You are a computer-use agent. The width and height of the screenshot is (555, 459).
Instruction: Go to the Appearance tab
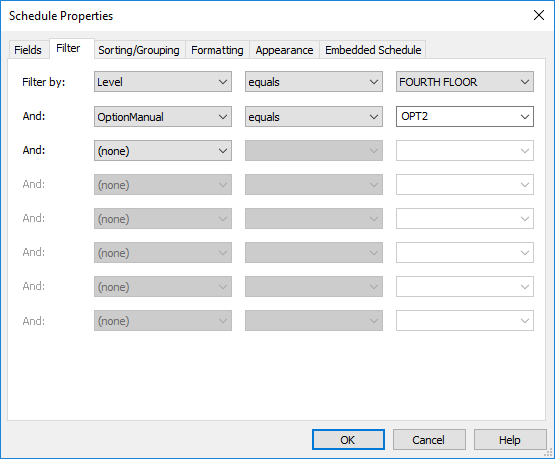(x=284, y=50)
